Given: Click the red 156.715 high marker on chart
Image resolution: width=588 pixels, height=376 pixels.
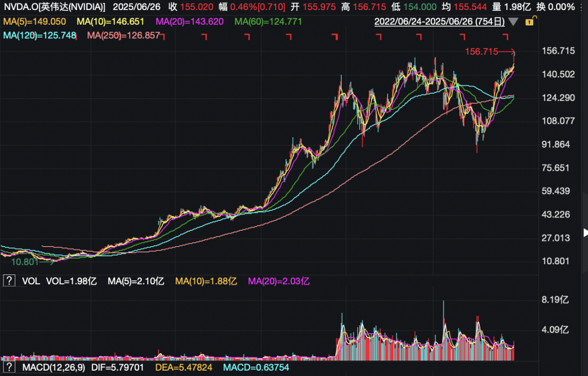Looking at the screenshot, I should [482, 52].
